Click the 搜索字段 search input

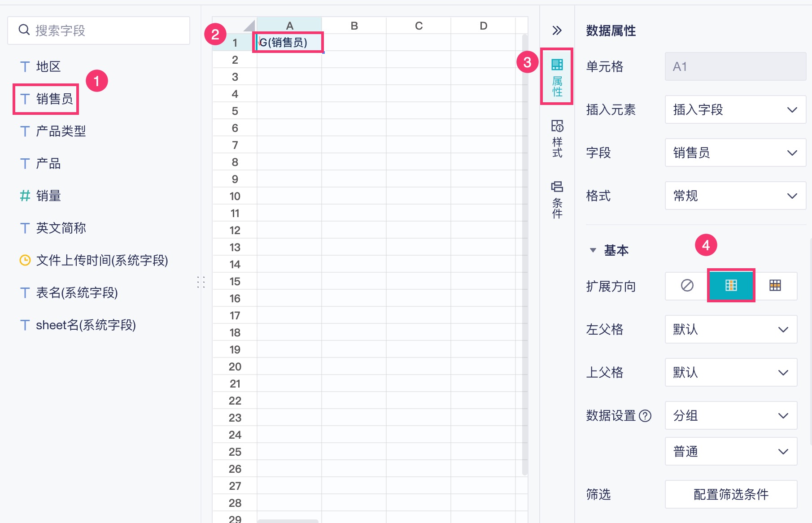(108, 31)
